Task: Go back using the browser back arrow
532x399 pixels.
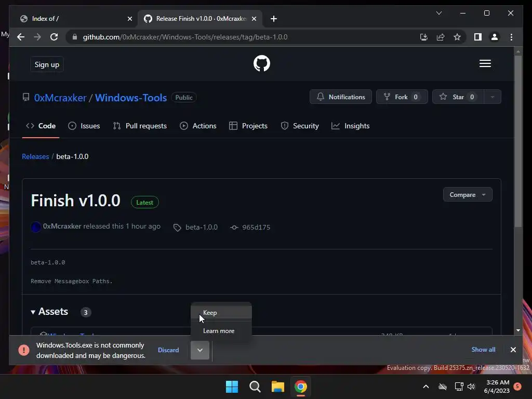Action: pos(21,37)
